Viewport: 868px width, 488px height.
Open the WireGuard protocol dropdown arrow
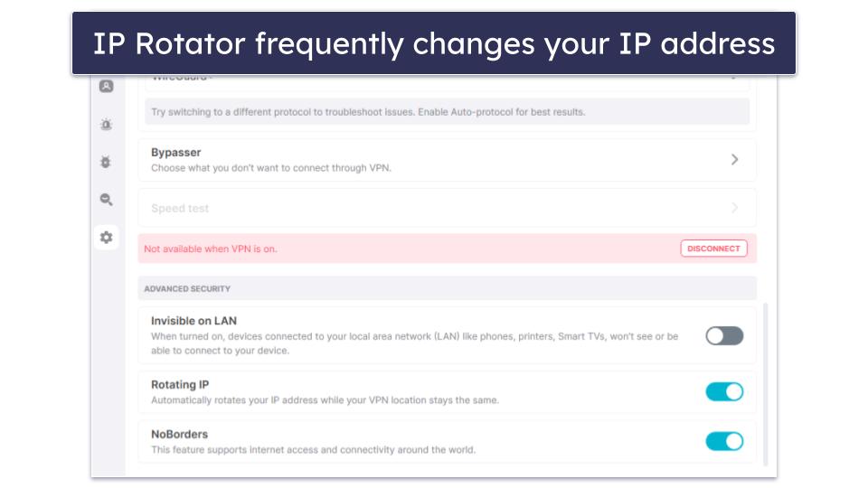point(733,78)
